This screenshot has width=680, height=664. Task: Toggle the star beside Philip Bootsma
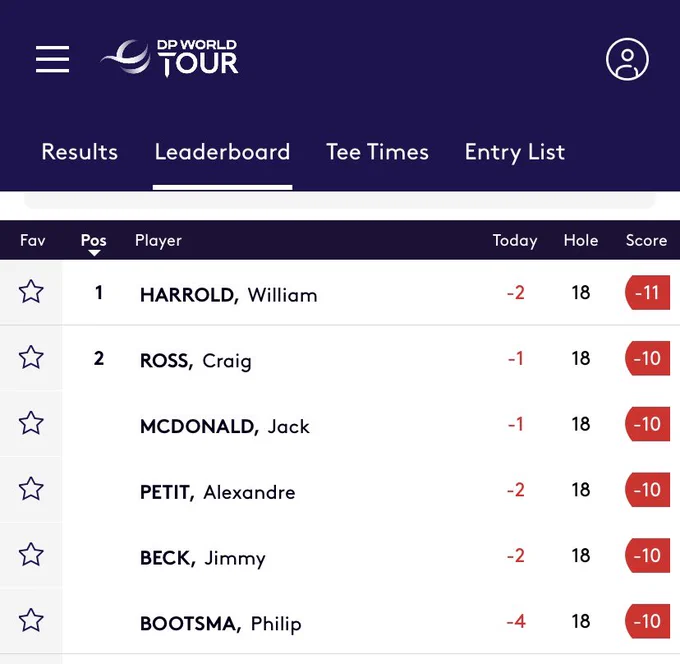click(x=31, y=621)
